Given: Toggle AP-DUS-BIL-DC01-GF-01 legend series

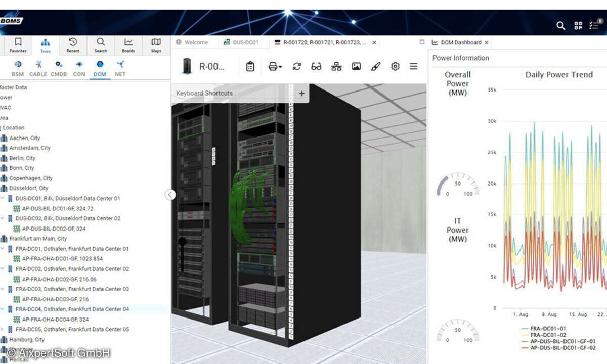Looking at the screenshot, I should tap(559, 341).
